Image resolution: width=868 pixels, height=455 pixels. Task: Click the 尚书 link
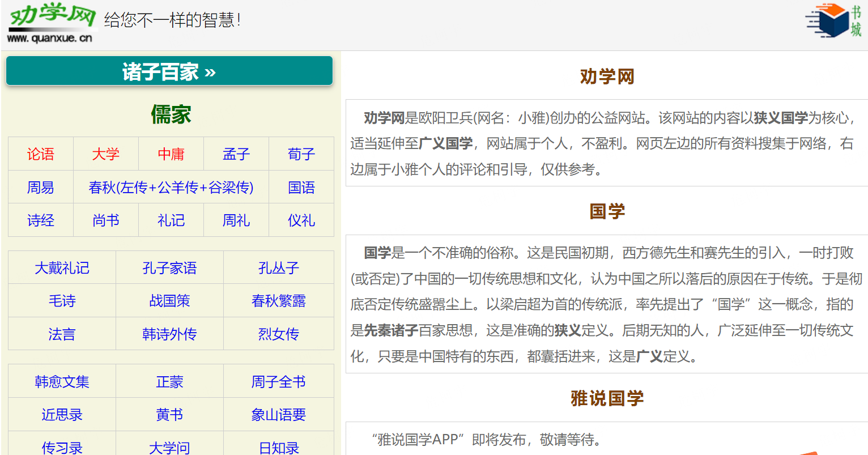coord(106,220)
